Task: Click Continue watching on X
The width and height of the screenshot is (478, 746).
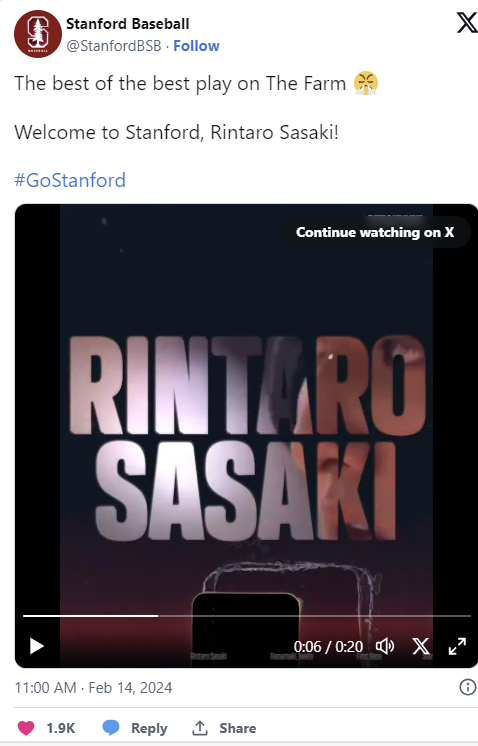Action: (375, 232)
